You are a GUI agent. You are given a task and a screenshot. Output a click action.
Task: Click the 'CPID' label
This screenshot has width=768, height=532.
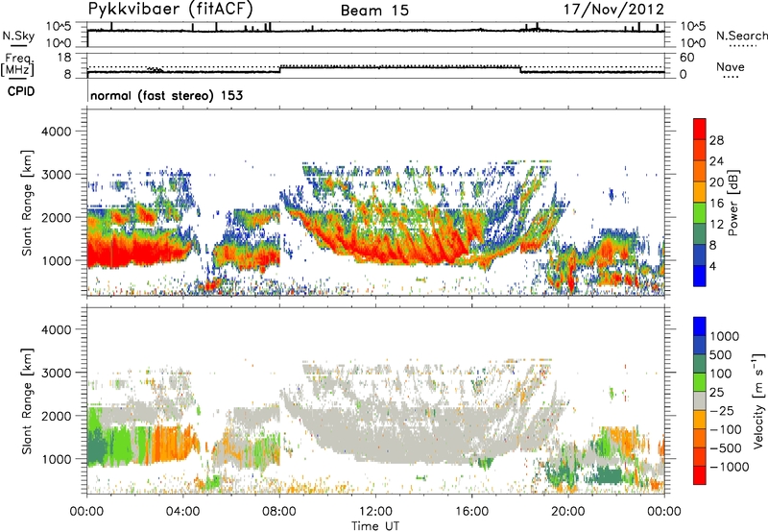click(21, 91)
